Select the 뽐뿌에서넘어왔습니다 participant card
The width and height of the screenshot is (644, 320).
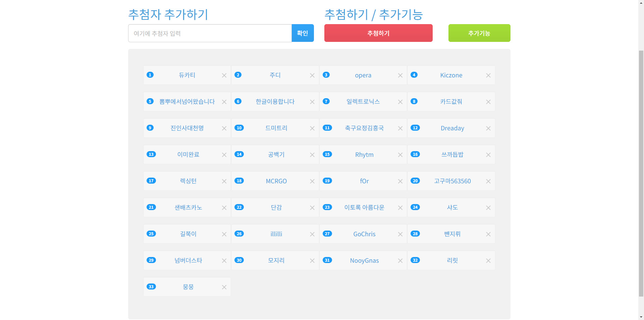(187, 102)
